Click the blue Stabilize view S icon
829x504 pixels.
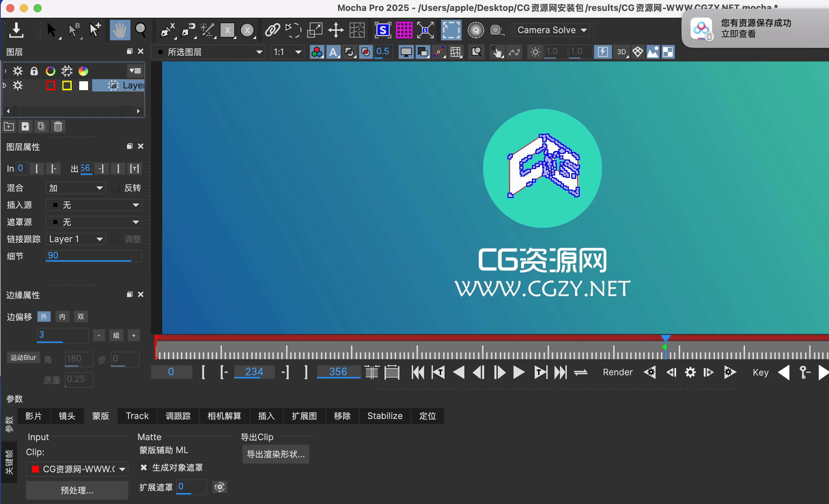[x=383, y=30]
